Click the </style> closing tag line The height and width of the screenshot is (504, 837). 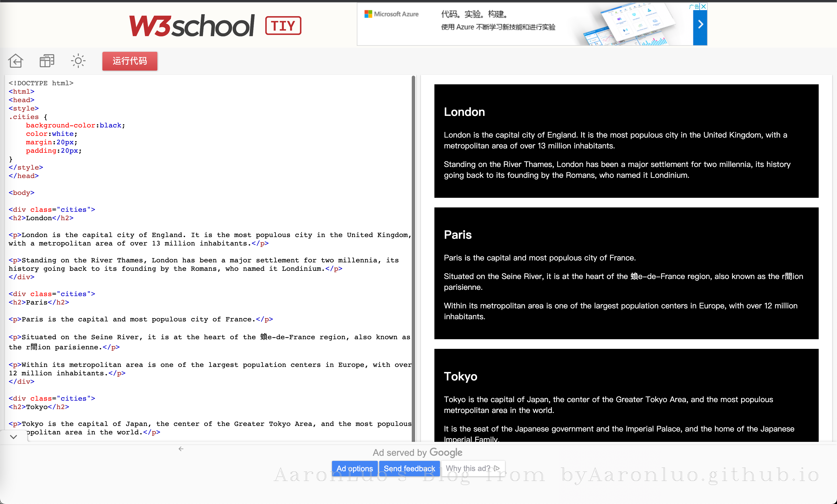[26, 167]
